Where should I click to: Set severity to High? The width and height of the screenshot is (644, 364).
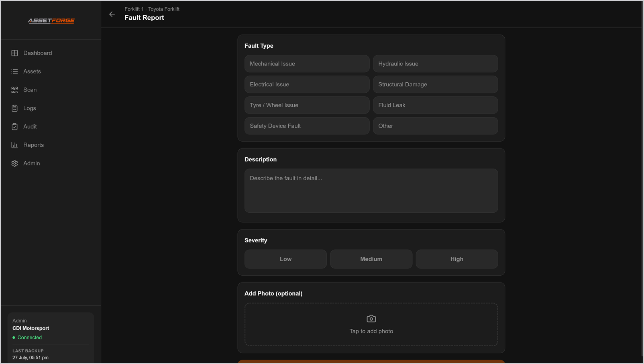tap(457, 259)
